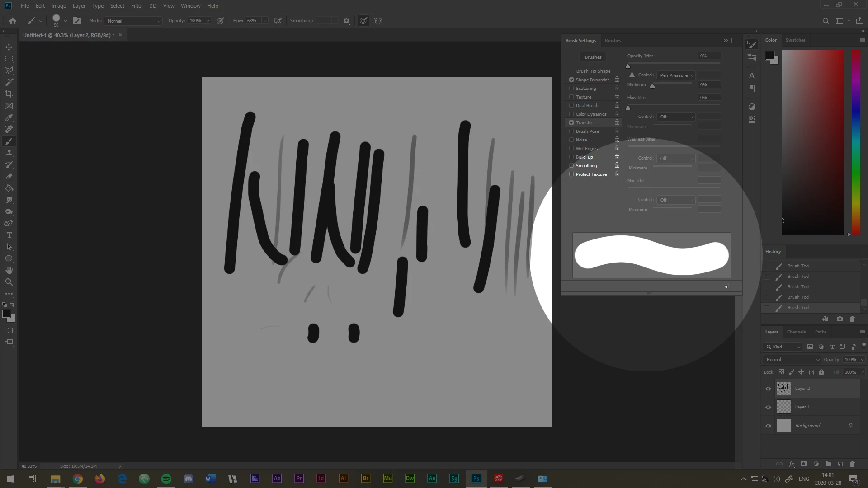
Task: Open the Filter menu
Action: click(137, 6)
